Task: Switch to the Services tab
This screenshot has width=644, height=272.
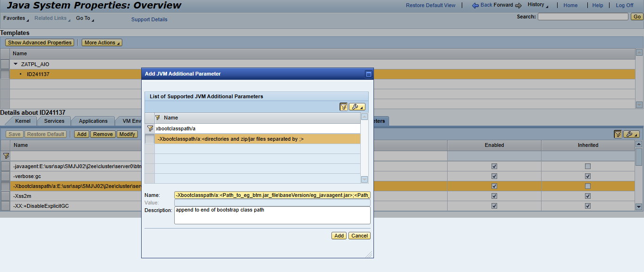Action: click(54, 121)
